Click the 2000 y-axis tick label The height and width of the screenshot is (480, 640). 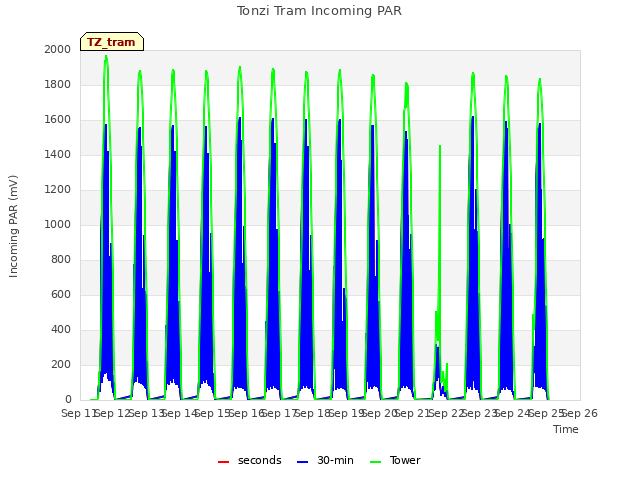[58, 49]
